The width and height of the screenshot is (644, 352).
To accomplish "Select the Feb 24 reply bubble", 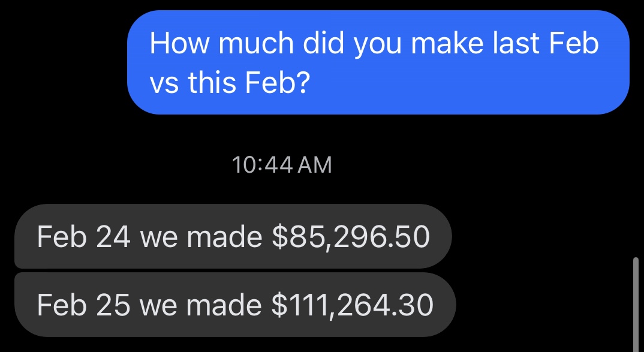I will 233,237.
